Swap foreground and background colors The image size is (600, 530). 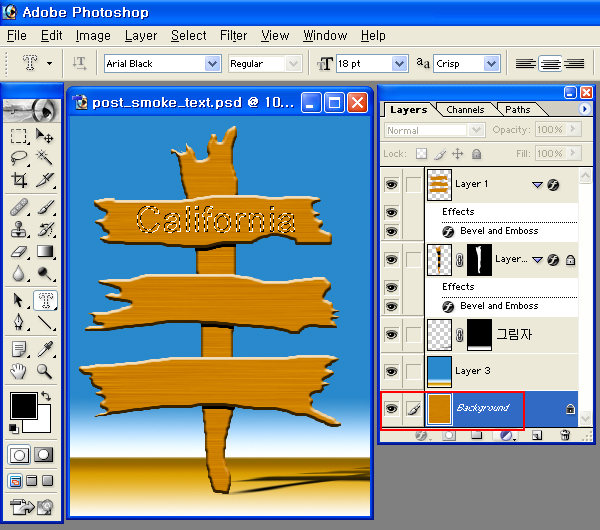pos(46,396)
